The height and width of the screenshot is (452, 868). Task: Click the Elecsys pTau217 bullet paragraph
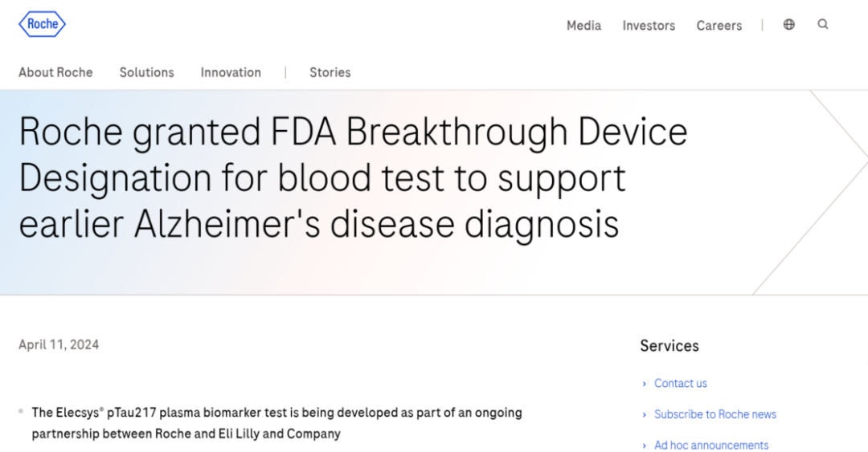[276, 423]
